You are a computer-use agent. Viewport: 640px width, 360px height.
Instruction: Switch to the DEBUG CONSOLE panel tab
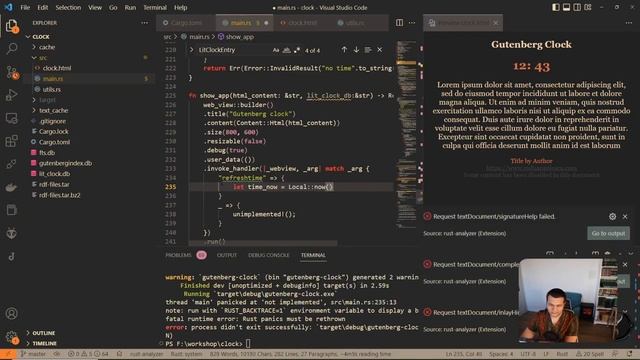coord(269,255)
